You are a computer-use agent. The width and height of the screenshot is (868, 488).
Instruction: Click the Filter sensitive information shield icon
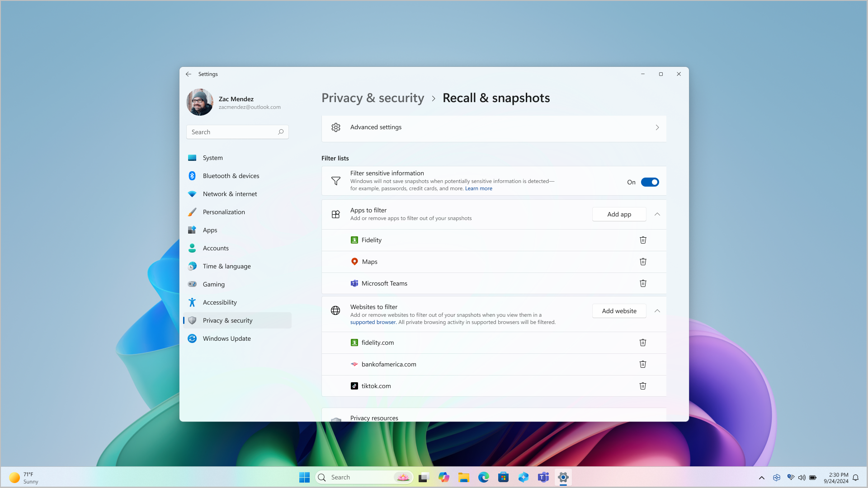335,181
